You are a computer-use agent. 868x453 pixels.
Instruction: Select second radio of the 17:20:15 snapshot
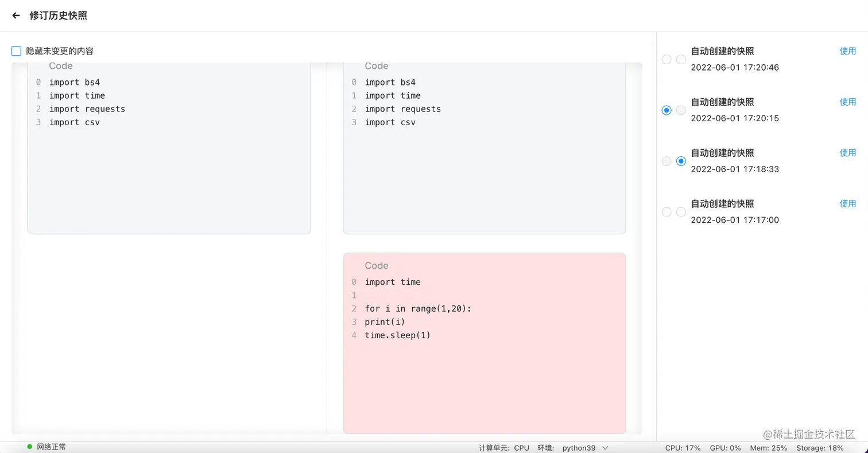[x=681, y=110]
